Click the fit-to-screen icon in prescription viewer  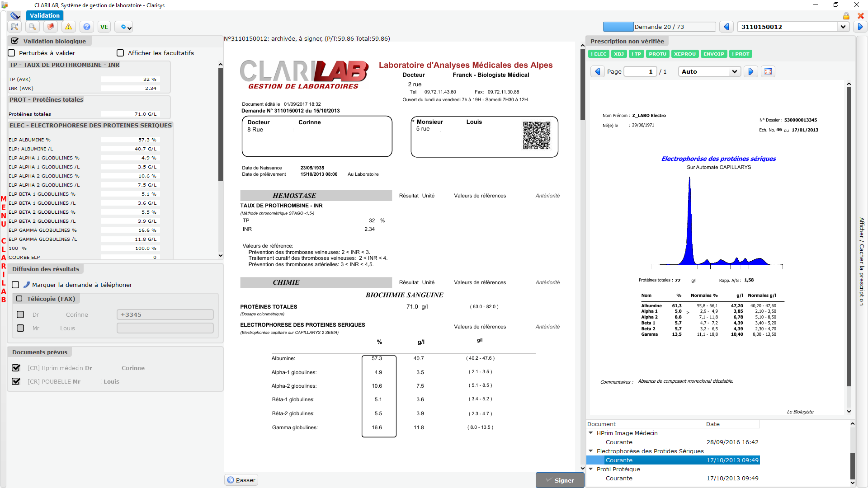click(768, 71)
